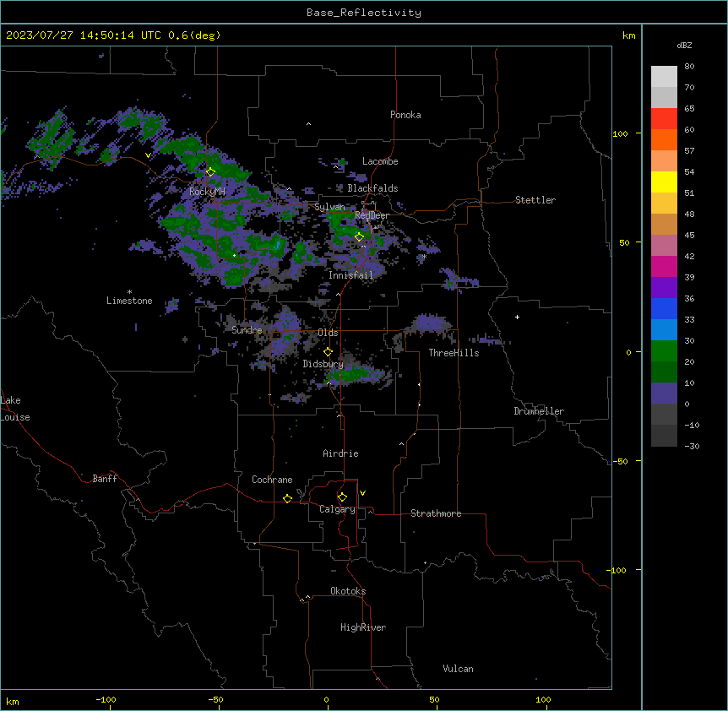Click the yellow diamond marker above Calgary

[x=342, y=497]
